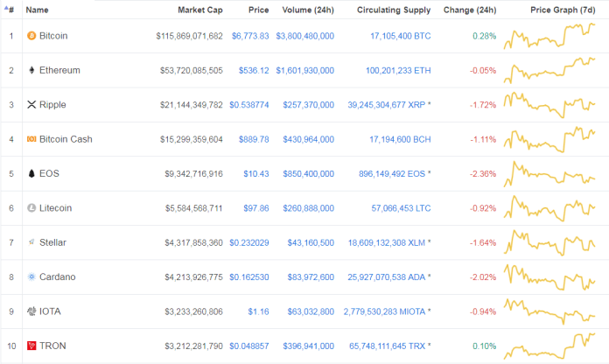Click Litecoin market cap $5,584,568,711
The height and width of the screenshot is (364, 609).
point(193,208)
